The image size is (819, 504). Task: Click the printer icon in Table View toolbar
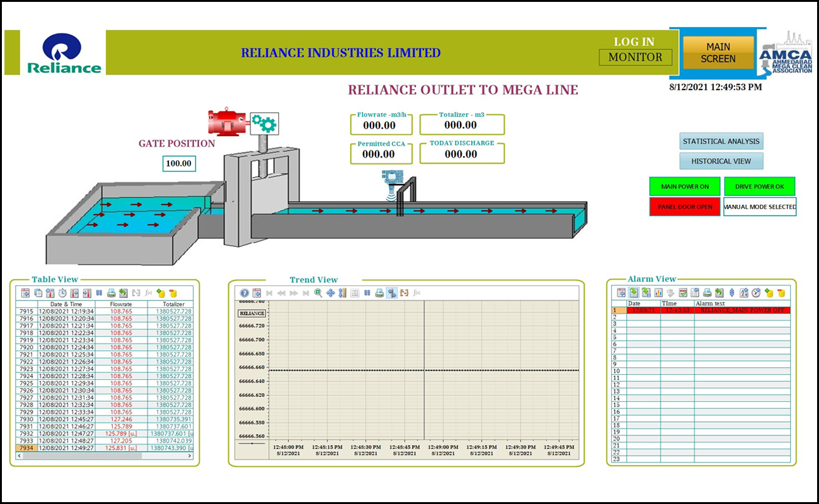(111, 293)
